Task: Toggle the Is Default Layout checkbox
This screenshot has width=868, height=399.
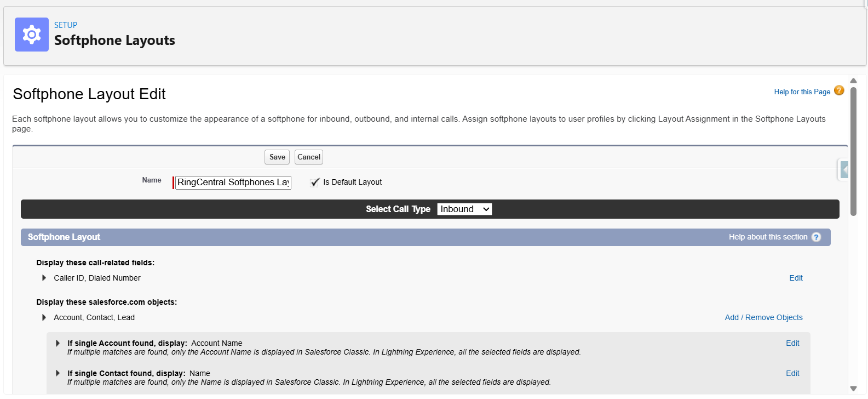Action: (315, 183)
